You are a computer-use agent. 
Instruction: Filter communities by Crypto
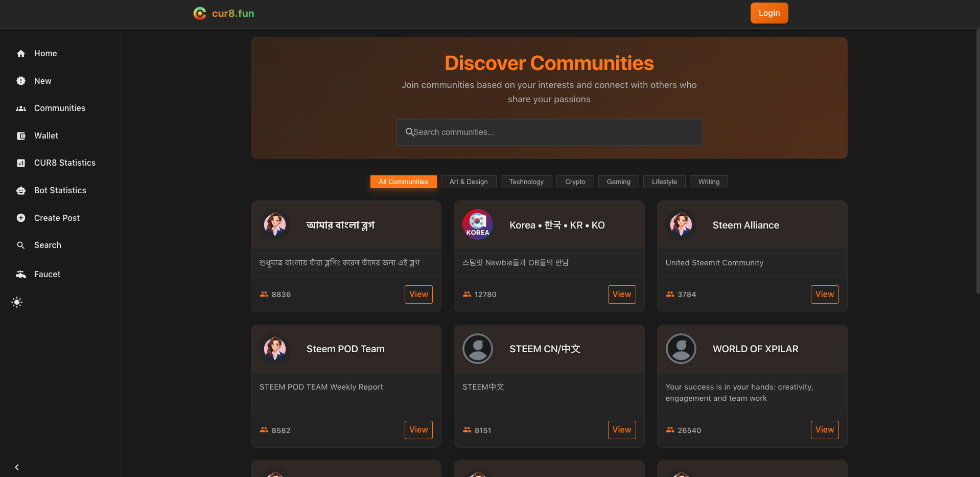click(575, 182)
